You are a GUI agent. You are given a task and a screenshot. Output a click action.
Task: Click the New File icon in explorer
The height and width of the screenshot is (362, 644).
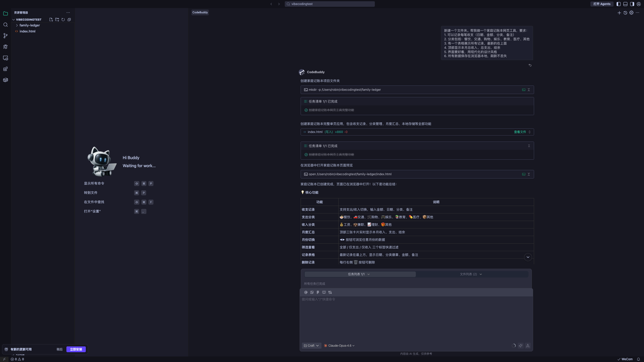51,20
